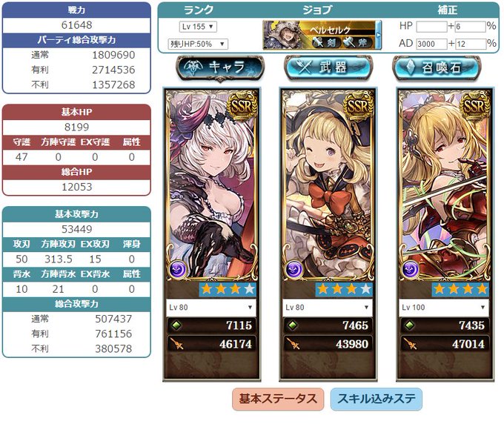Click SSR badge on white-haired character card

point(242,105)
